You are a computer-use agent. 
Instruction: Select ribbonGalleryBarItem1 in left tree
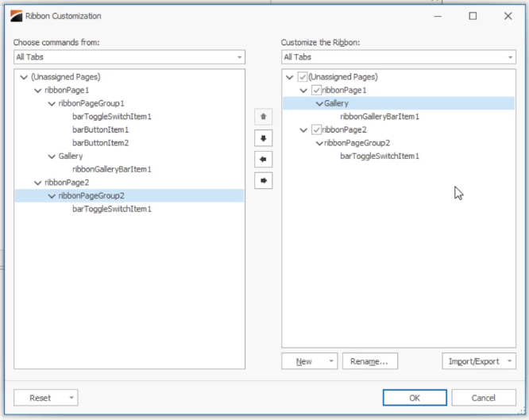(x=112, y=169)
